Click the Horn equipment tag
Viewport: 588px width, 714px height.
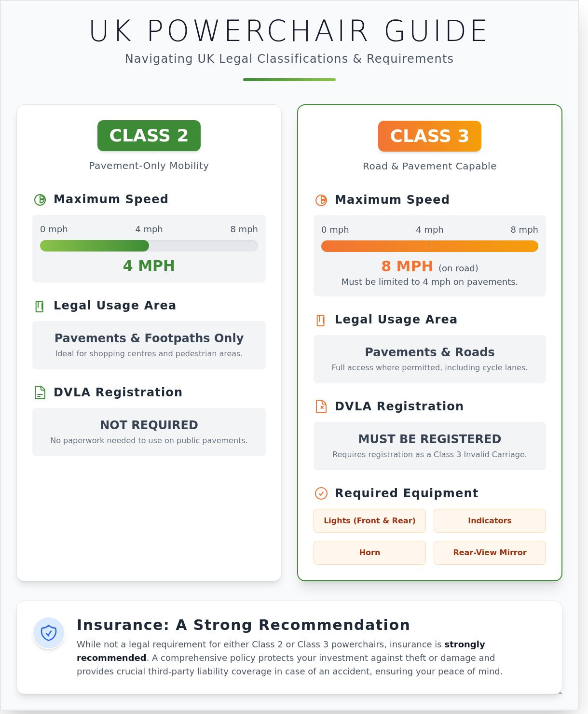[369, 553]
